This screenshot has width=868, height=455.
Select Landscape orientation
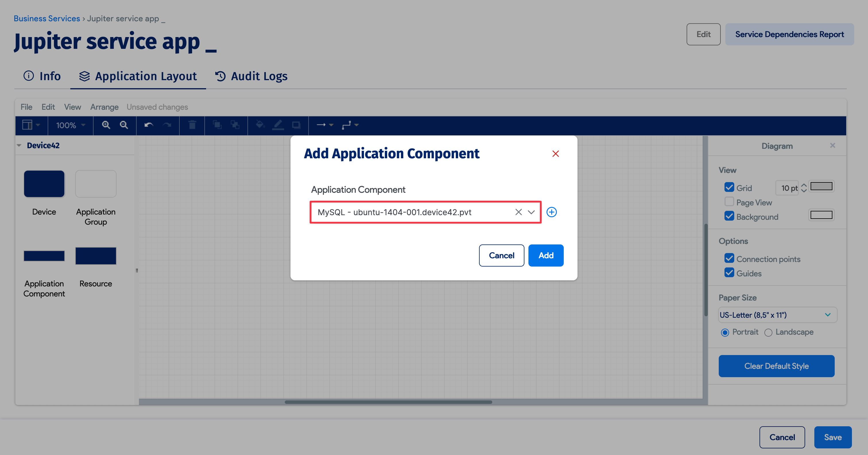(x=768, y=333)
